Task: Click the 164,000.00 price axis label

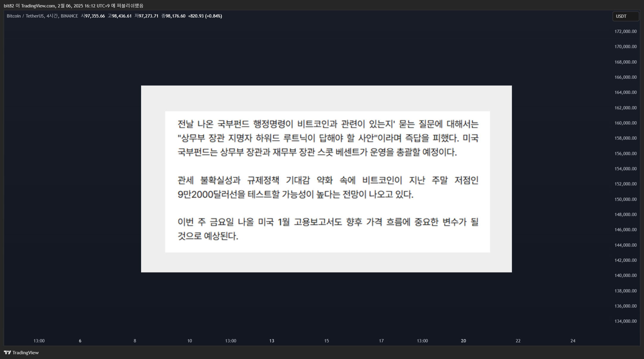Action: tap(626, 92)
